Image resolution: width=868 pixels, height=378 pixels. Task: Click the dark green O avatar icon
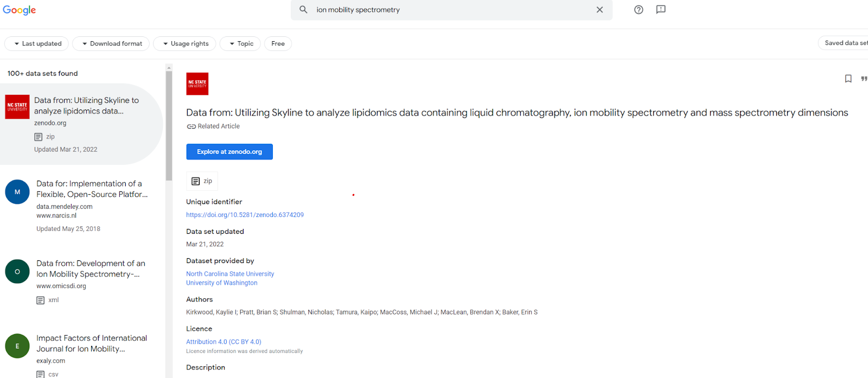(17, 272)
